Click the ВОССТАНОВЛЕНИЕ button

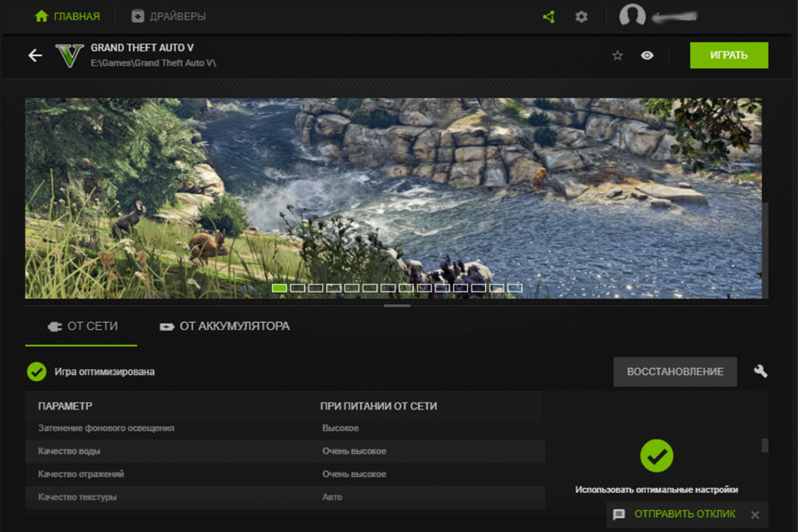[x=675, y=372]
